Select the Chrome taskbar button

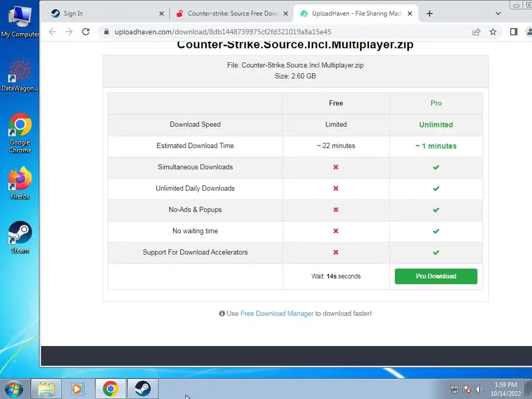110,389
